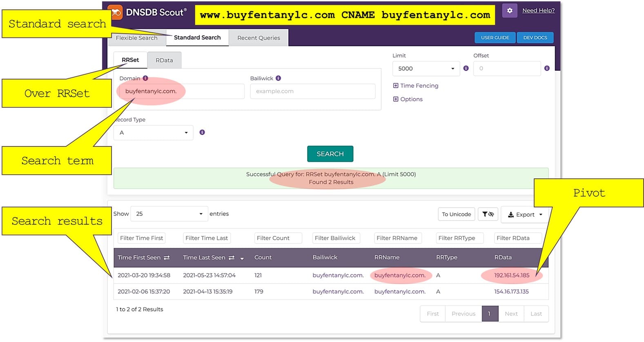This screenshot has width=644, height=342.
Task: Sort by the RRName column header
Action: pos(387,258)
